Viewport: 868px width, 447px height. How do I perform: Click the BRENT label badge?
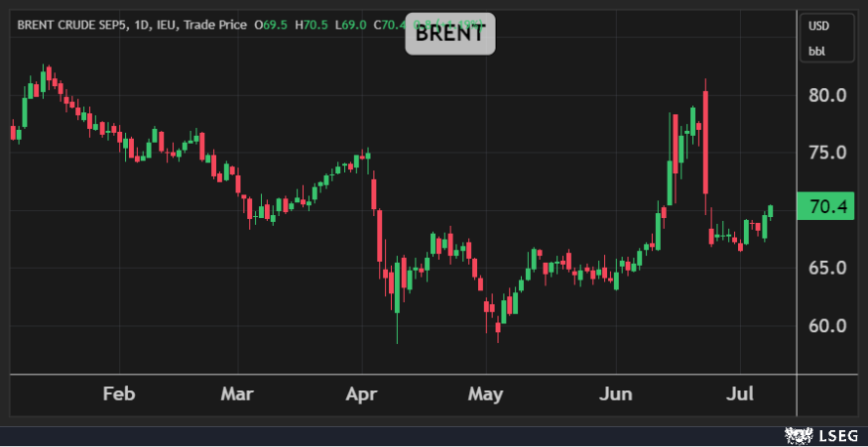pyautogui.click(x=449, y=34)
